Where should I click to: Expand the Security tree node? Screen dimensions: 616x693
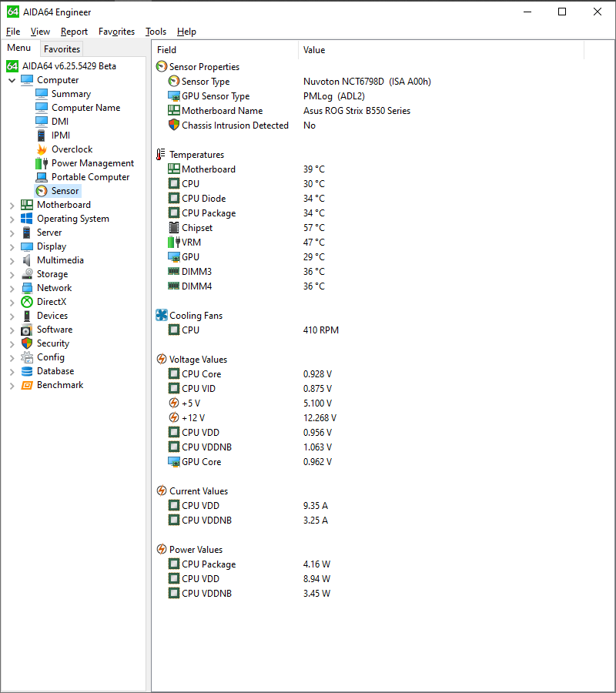(12, 344)
